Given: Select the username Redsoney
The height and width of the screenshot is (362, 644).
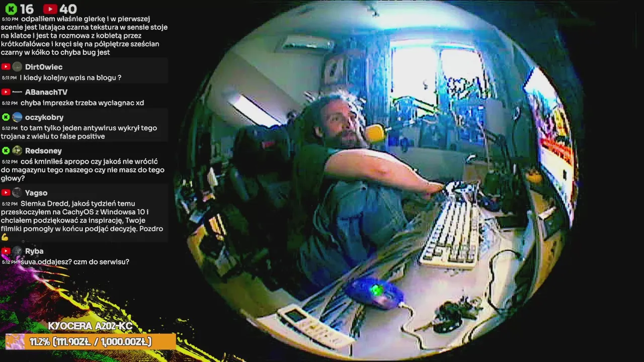Looking at the screenshot, I should (x=43, y=150).
